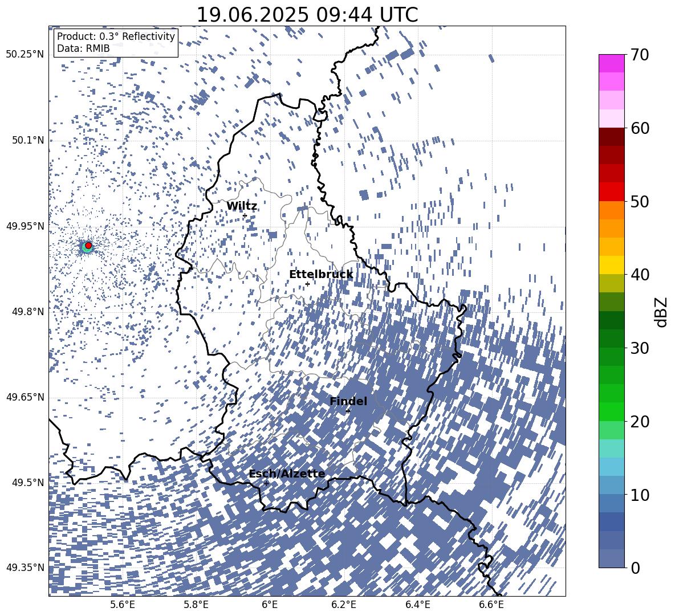Screen dimensions: 675x616
Task: Click the Findel station cross marker
Action: [x=348, y=411]
